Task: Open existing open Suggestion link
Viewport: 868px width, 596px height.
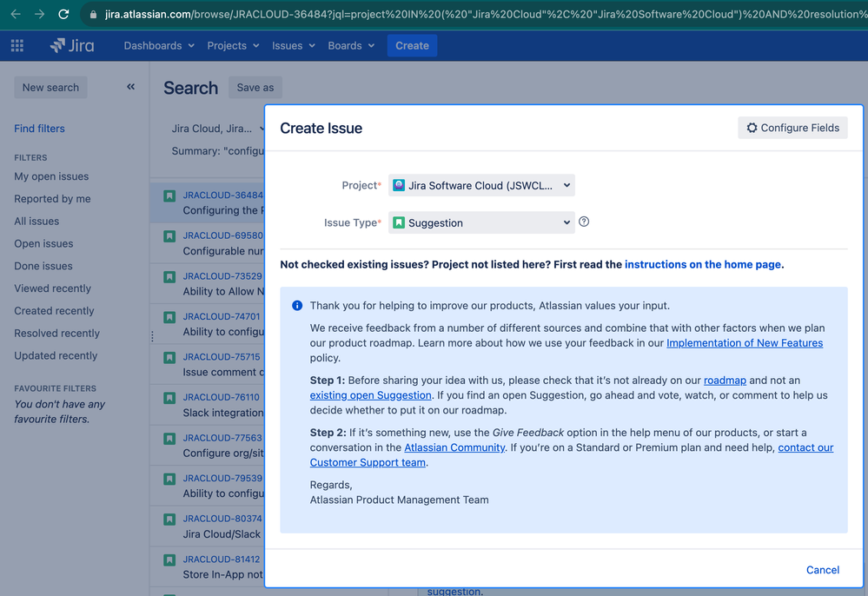Action: [370, 395]
